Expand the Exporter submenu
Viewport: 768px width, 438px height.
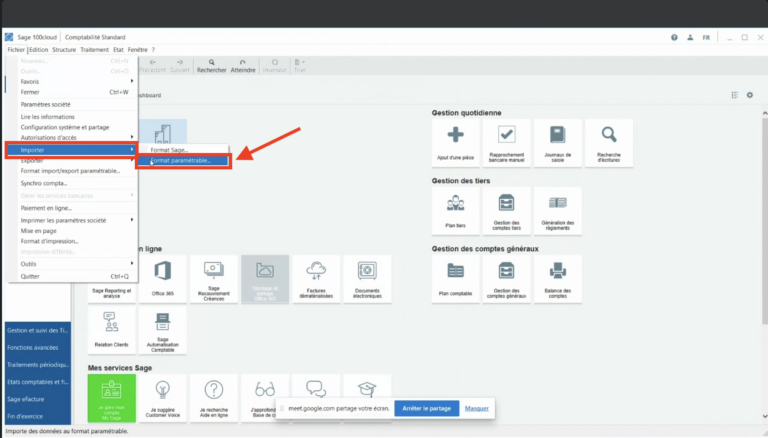pyautogui.click(x=72, y=161)
